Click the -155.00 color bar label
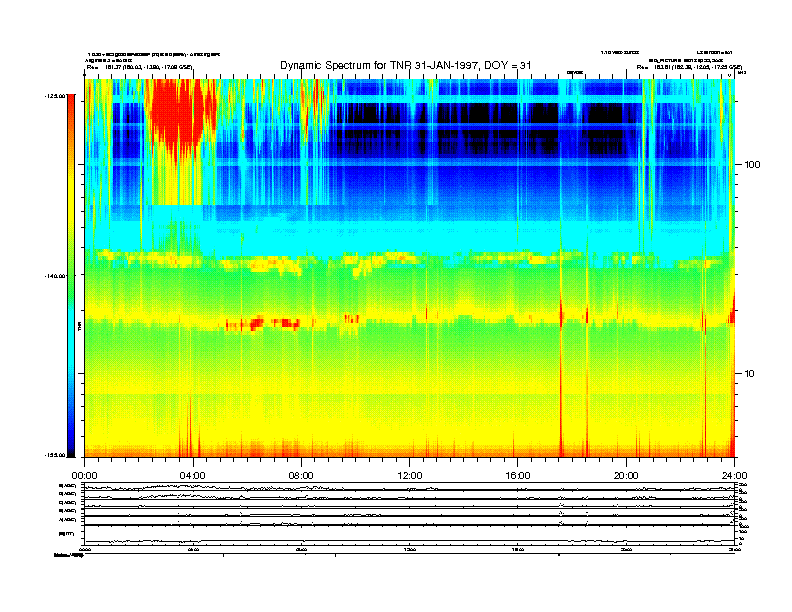Screen dimensions: 792x612 tap(55, 455)
